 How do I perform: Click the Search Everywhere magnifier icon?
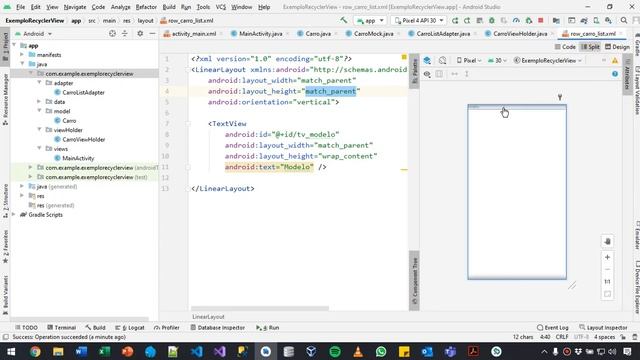pyautogui.click(x=624, y=20)
